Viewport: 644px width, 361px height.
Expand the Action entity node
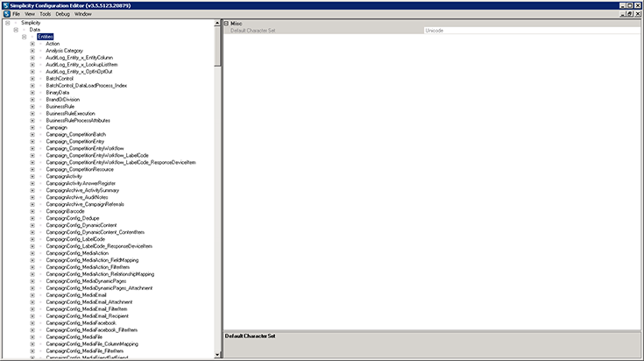pyautogui.click(x=32, y=44)
